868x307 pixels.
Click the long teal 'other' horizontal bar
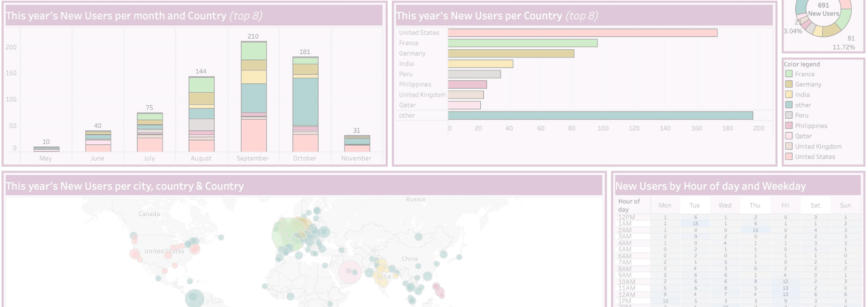point(600,115)
